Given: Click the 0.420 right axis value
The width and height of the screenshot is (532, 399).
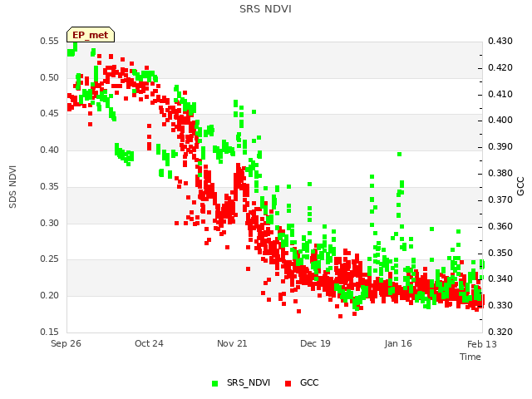Looking at the screenshot, I should (500, 67).
